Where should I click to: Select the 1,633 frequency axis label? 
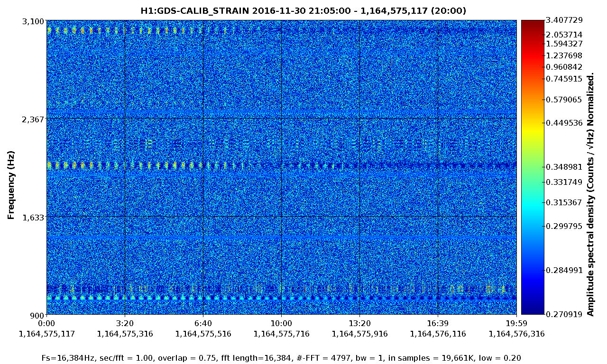coord(33,217)
